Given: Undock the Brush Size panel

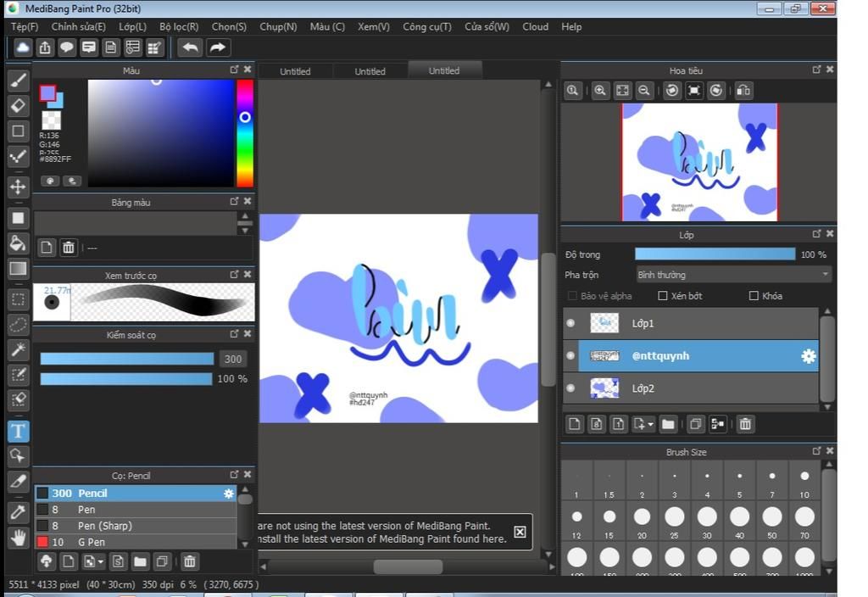Looking at the screenshot, I should point(816,451).
